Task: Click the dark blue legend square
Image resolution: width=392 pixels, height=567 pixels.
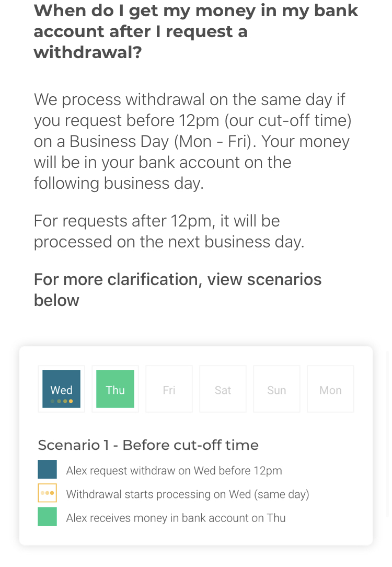Action: click(x=48, y=469)
